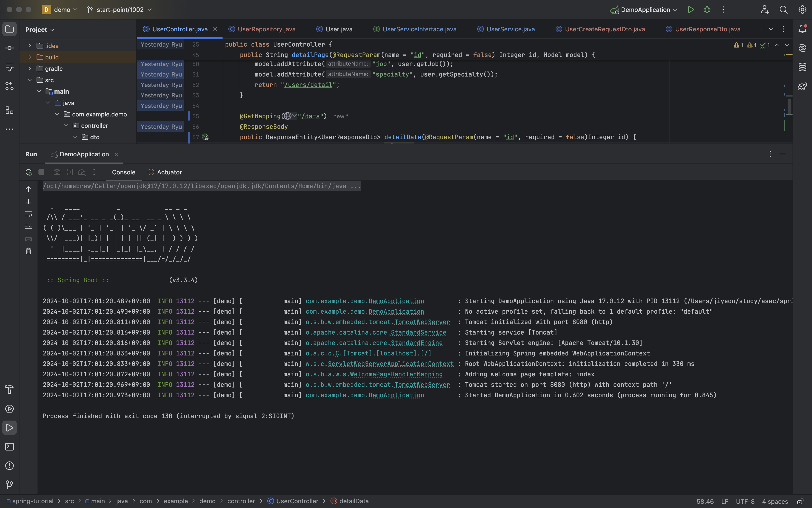
Task: Open the start-point/1002 branch dropdown
Action: pos(120,10)
